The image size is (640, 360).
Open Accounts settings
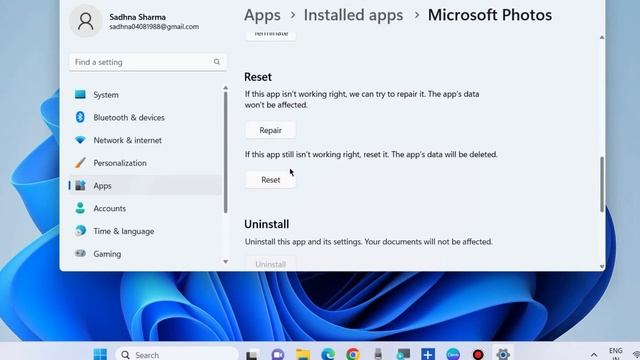[145, 209]
